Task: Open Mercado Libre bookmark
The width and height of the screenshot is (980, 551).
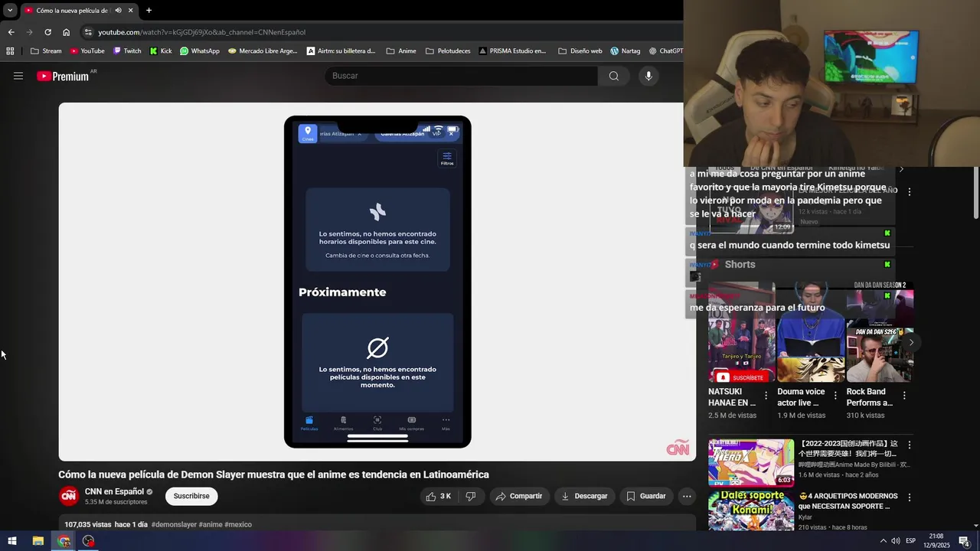Action: coord(263,51)
